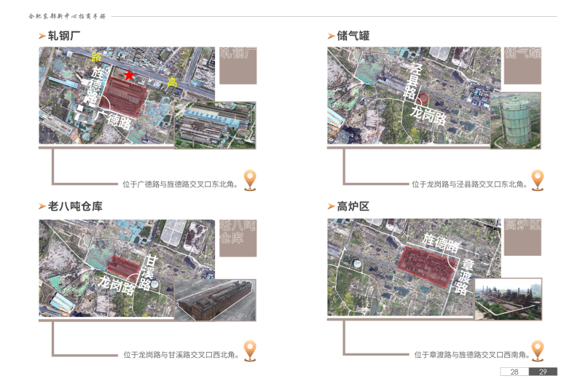Click the location pin after 龙岗路与甘溪路 caption
This screenshot has height=392, width=583.
click(250, 350)
